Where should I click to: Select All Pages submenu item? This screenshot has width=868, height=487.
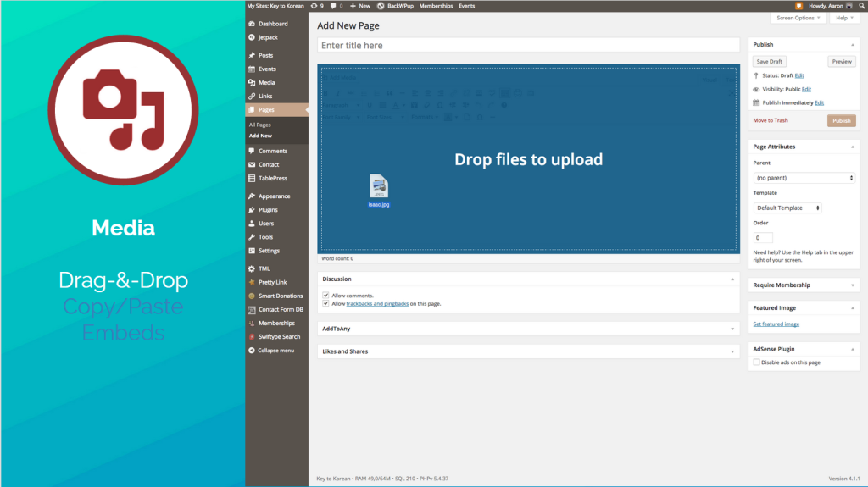click(260, 125)
